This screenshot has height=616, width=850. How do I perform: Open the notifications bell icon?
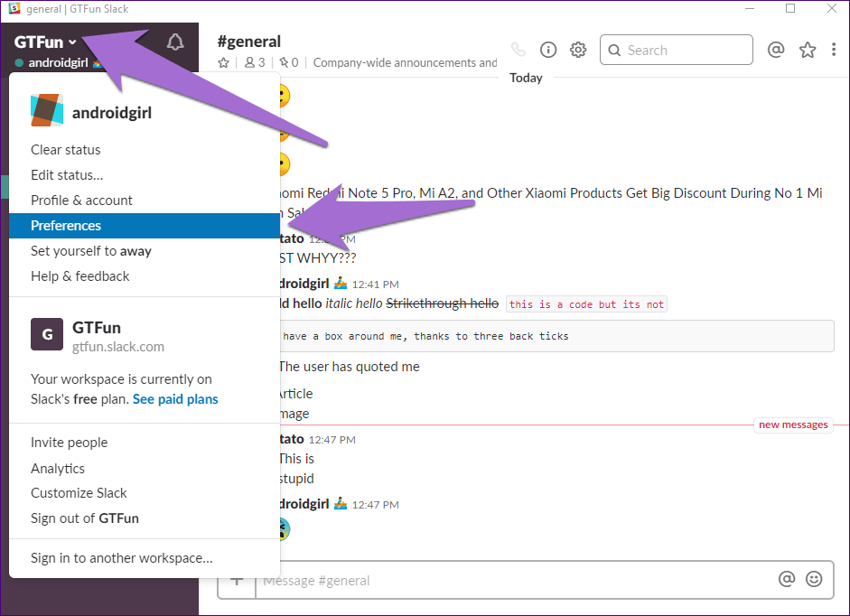175,42
